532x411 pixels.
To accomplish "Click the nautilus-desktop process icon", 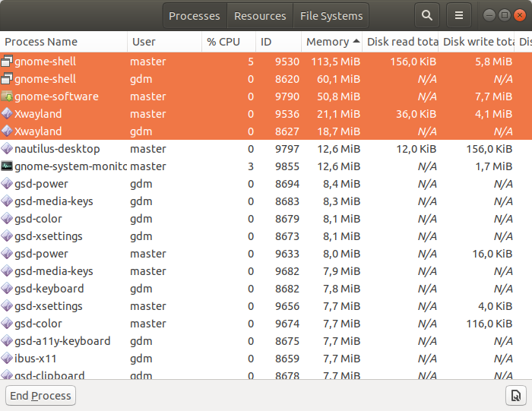I will point(7,149).
